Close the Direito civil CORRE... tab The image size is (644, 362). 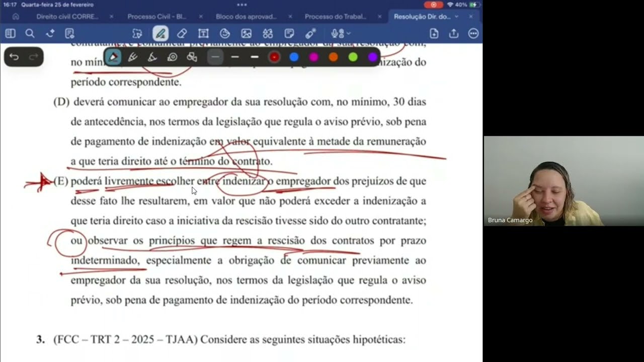coord(112,17)
